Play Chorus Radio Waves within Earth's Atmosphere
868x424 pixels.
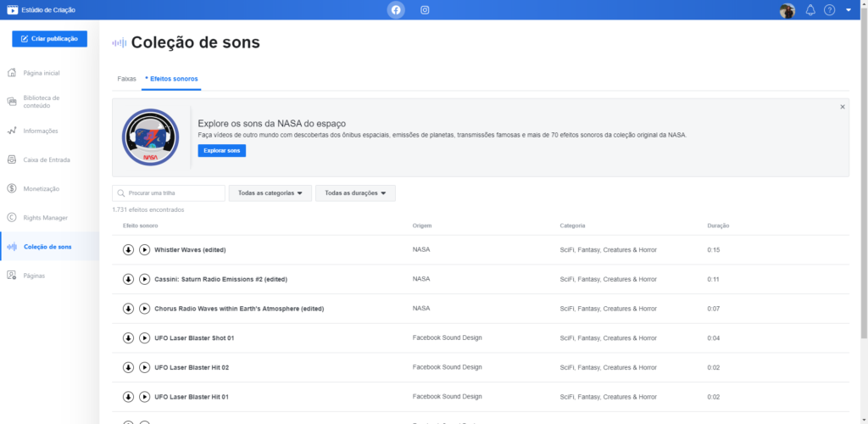click(144, 309)
